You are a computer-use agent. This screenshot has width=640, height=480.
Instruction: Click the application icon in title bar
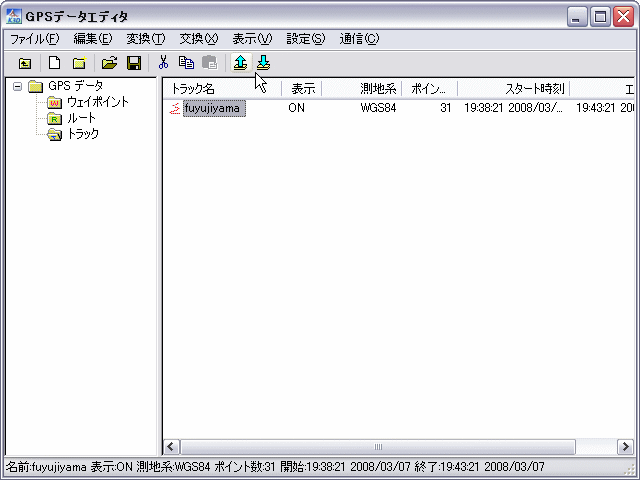[13, 16]
